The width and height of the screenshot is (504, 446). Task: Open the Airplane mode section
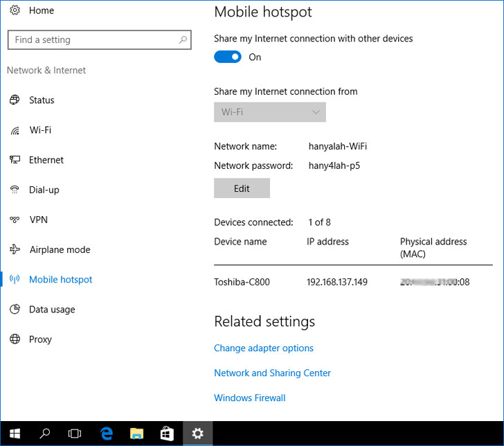[x=60, y=249]
